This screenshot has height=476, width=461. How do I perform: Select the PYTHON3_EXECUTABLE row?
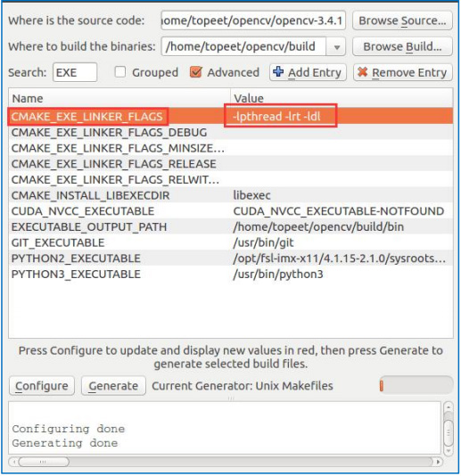pyautogui.click(x=231, y=275)
